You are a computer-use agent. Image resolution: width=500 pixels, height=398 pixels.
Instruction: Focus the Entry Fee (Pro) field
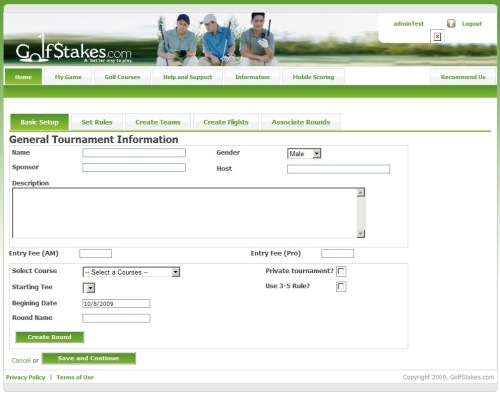click(x=337, y=253)
